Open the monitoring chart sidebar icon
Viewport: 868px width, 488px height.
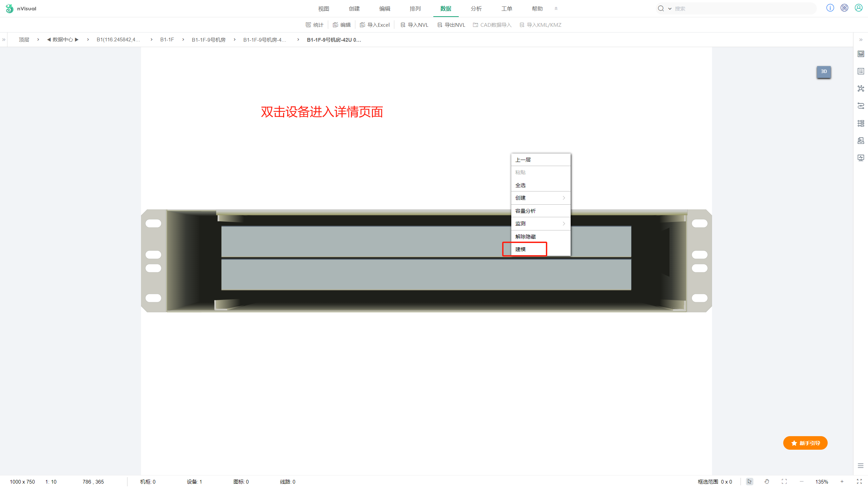pos(861,158)
